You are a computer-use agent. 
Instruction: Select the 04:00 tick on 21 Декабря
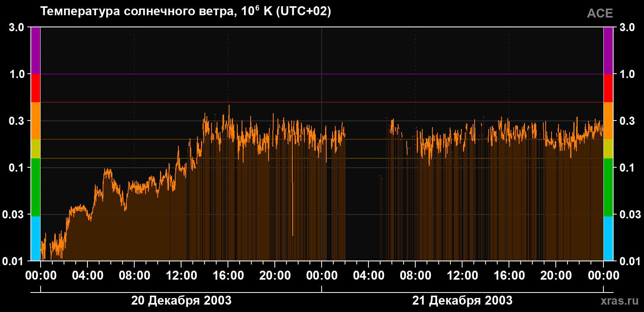click(368, 276)
